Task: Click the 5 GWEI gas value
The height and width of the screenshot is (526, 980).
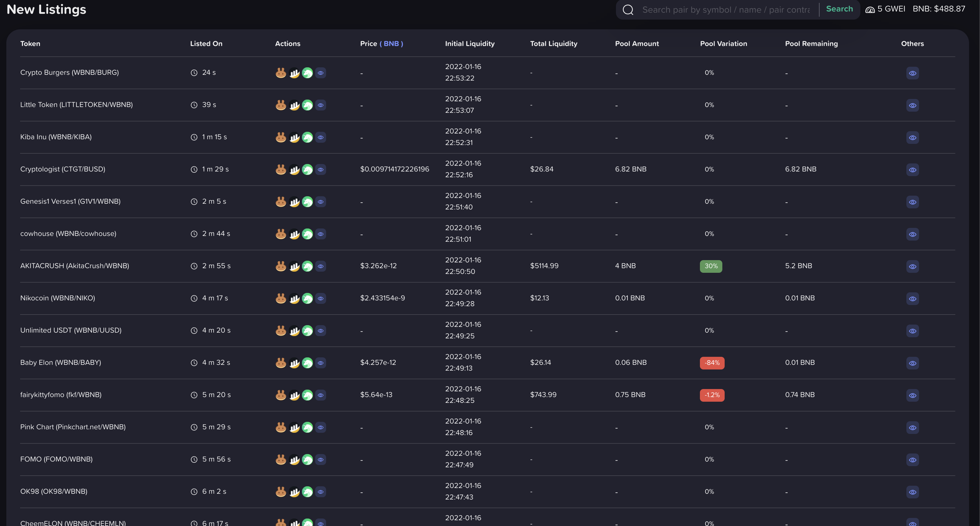Action: [x=891, y=9]
